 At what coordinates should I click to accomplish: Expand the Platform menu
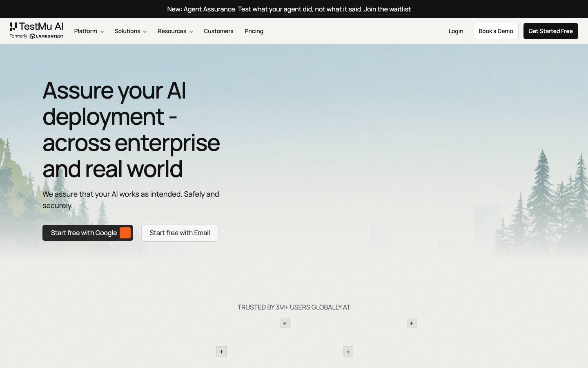[x=89, y=31]
